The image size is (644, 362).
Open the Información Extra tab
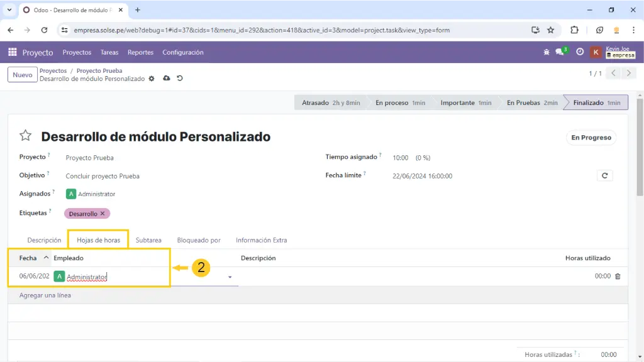(261, 240)
